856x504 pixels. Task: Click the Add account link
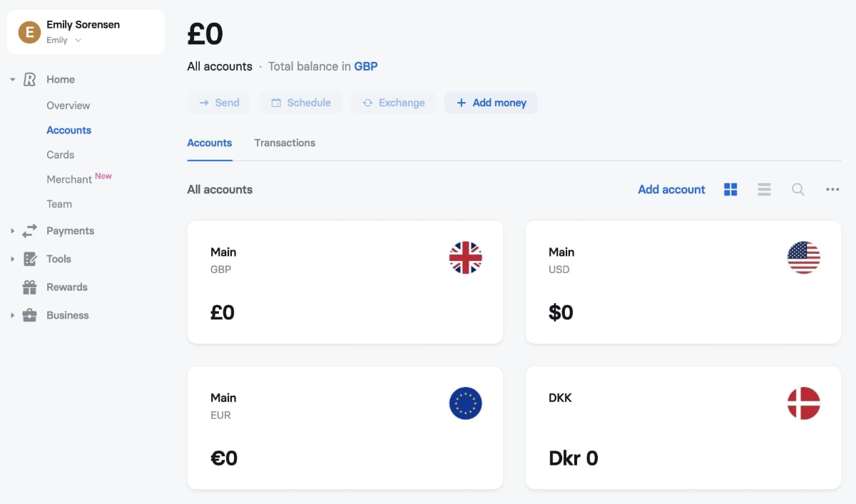coord(671,190)
